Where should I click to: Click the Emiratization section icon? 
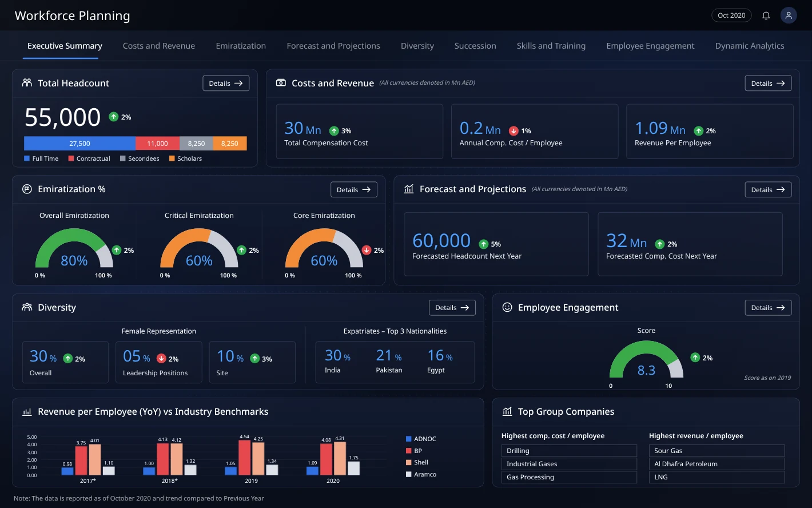click(x=27, y=189)
